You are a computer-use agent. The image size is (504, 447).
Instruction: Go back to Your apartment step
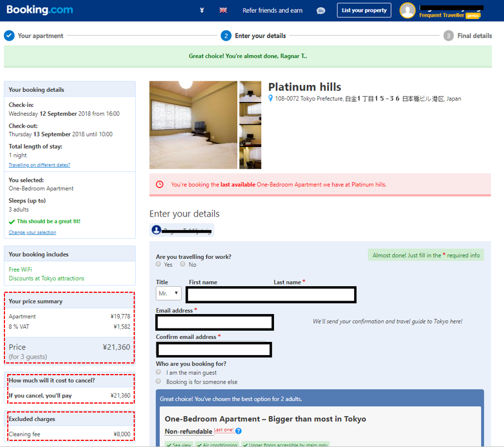[x=41, y=36]
